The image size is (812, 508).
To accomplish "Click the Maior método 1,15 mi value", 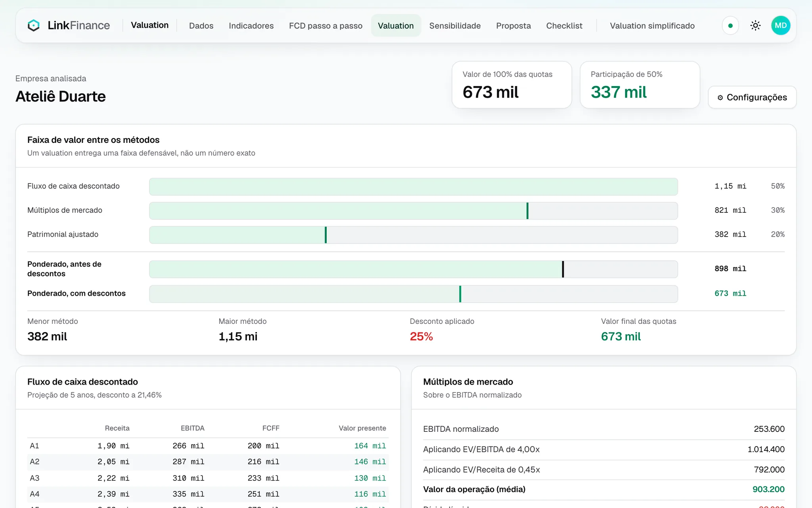I will [x=238, y=337].
